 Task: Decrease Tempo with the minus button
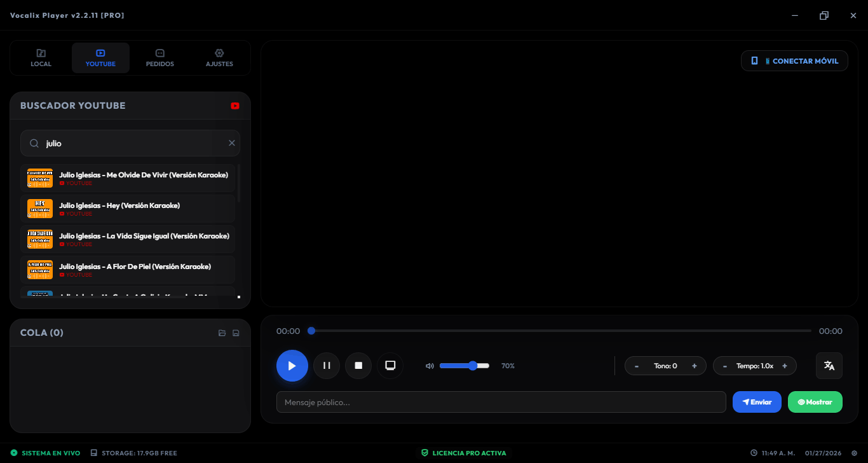click(725, 366)
